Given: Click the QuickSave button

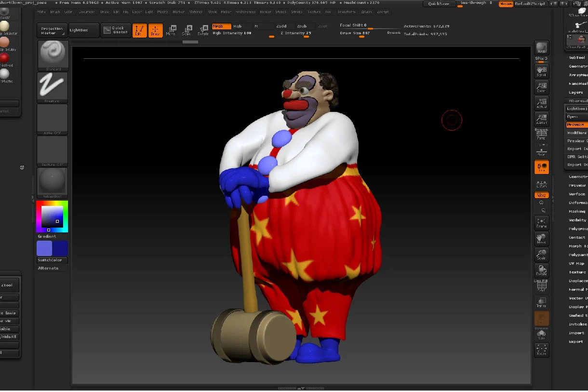Looking at the screenshot, I should 439,4.
